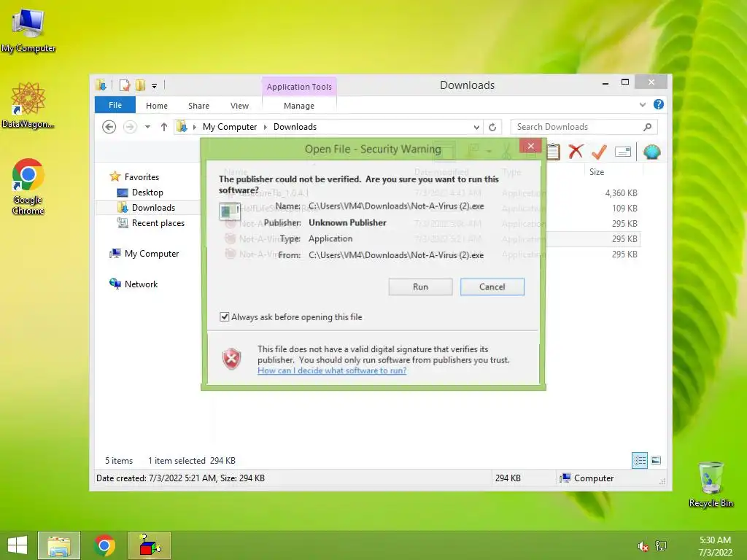Click the Search Downloads field
The width and height of the screenshot is (747, 560).
click(584, 127)
